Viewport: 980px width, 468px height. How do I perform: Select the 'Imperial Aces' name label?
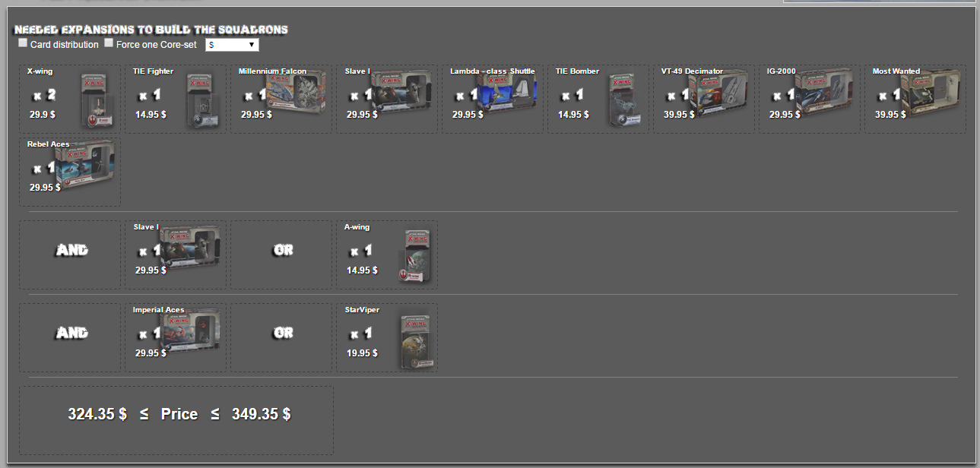pos(158,310)
